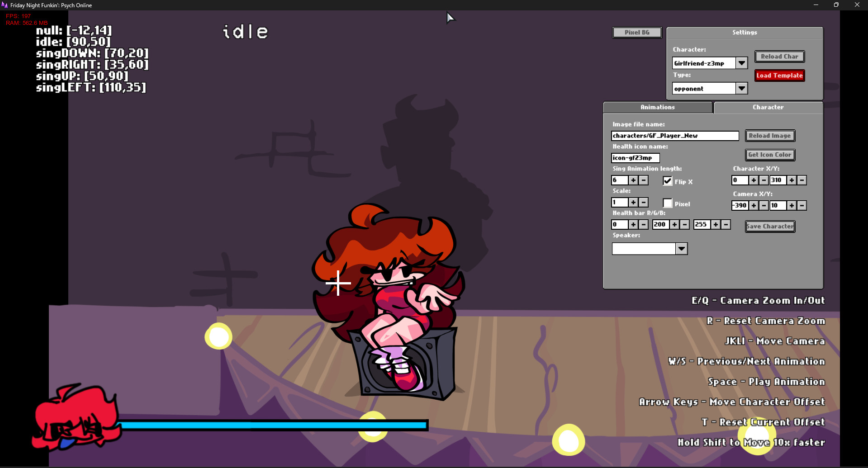868x468 pixels.
Task: Increase Scale with the plus button
Action: pos(633,202)
